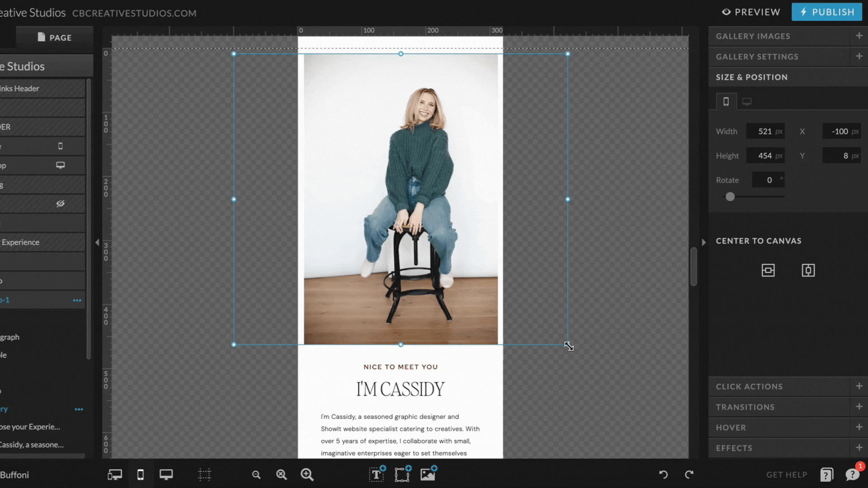Click the Width input field value

pyautogui.click(x=764, y=131)
